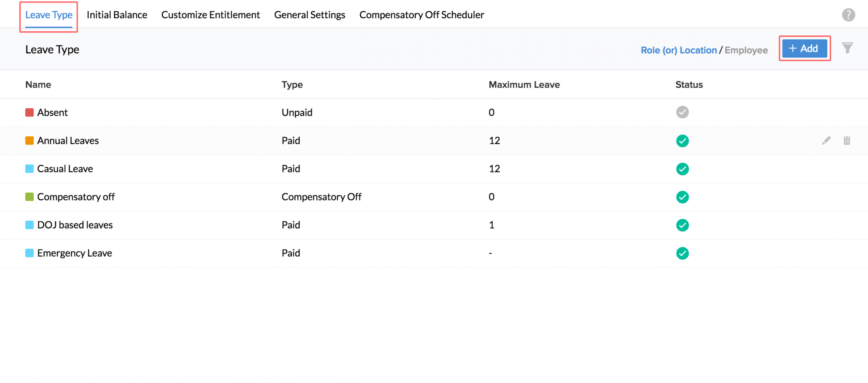Go to the General Settings tab
This screenshot has width=868, height=383.
click(309, 15)
